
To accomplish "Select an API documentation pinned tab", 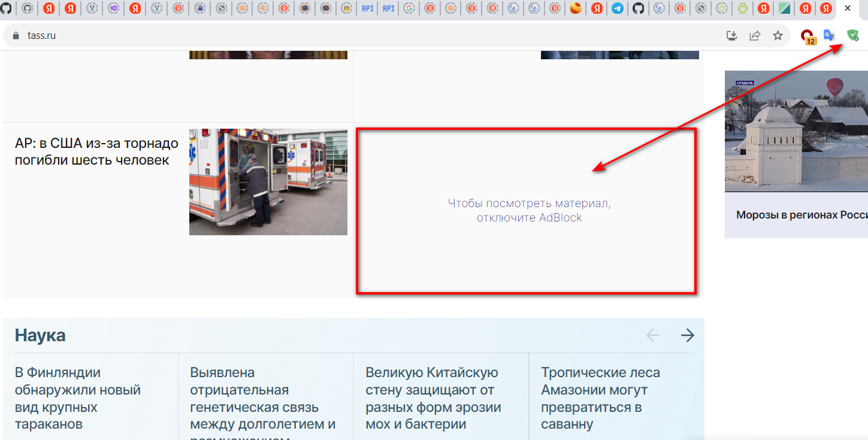I will (x=367, y=8).
